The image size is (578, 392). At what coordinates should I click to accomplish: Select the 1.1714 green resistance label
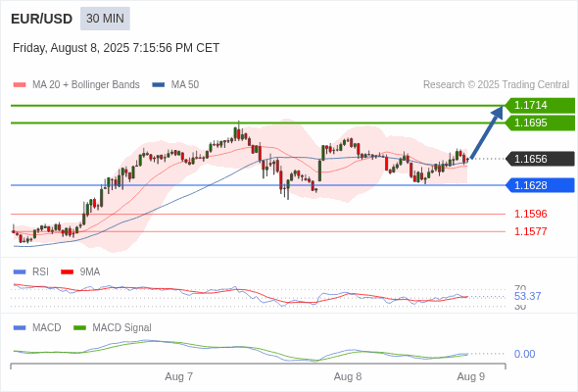(540, 105)
